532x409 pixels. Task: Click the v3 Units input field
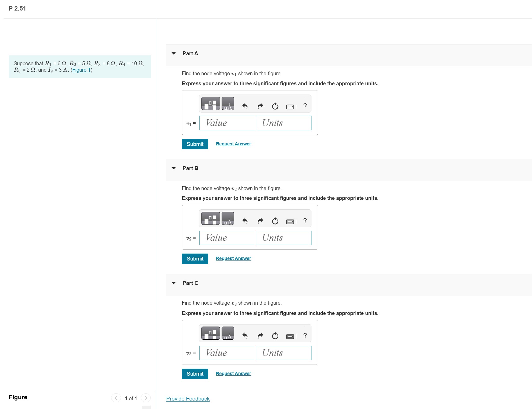[x=283, y=353]
